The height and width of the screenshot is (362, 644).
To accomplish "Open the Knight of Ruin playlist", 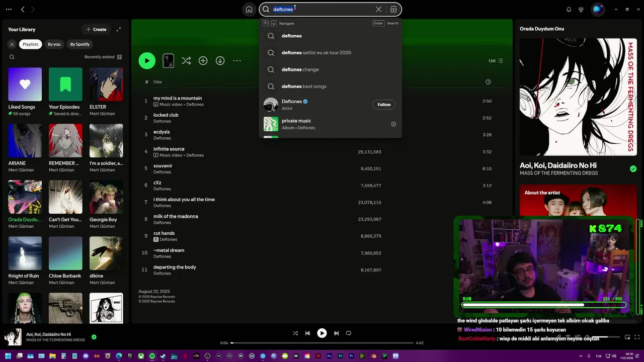I will 25,261.
